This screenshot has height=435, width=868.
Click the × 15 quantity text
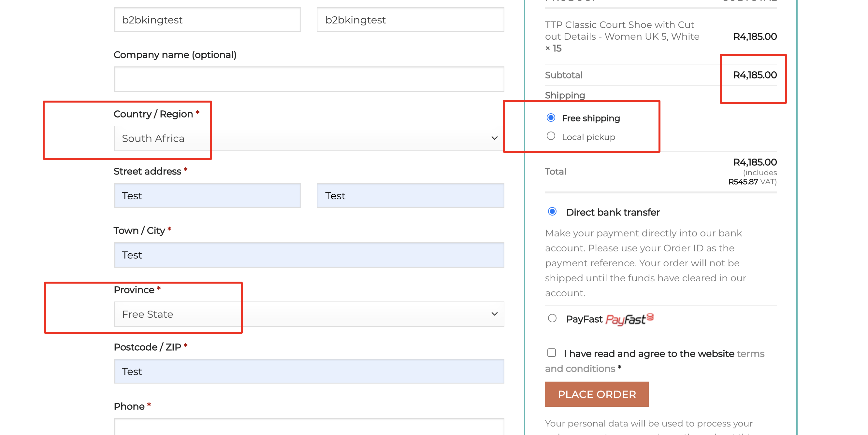pos(553,49)
